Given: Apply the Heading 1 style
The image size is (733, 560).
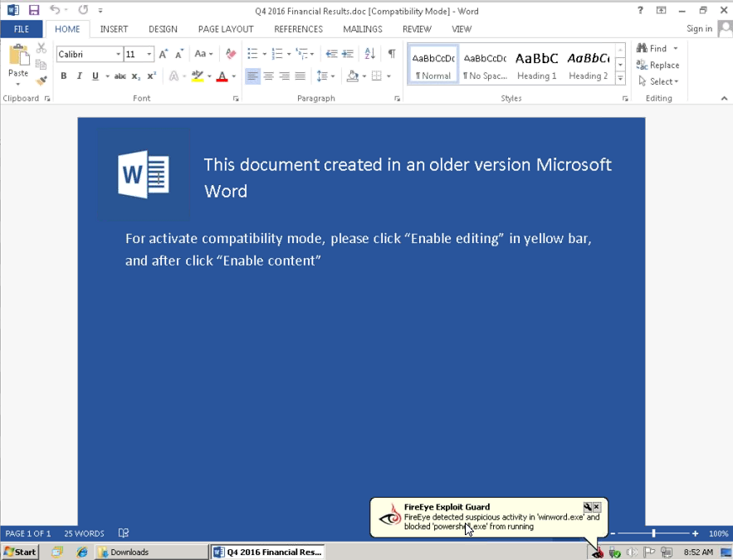Looking at the screenshot, I should click(536, 66).
